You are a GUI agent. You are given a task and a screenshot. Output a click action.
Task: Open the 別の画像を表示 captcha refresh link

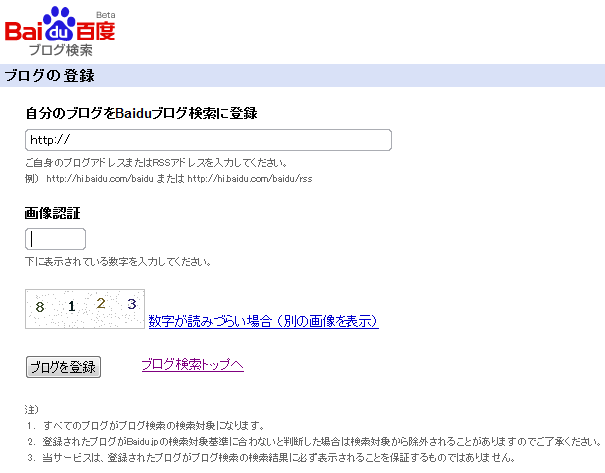[264, 321]
